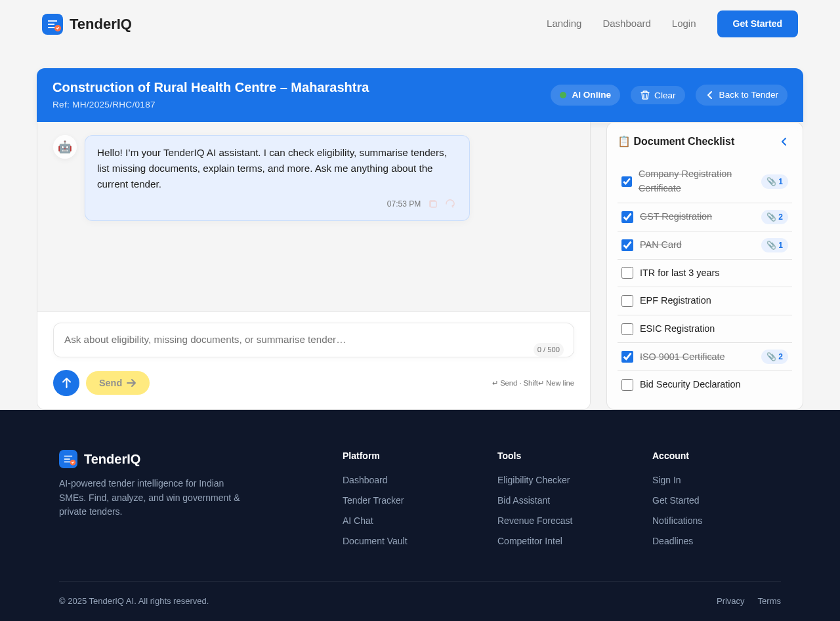The width and height of the screenshot is (840, 621).
Task: Open Sign In footer link
Action: pos(667,480)
